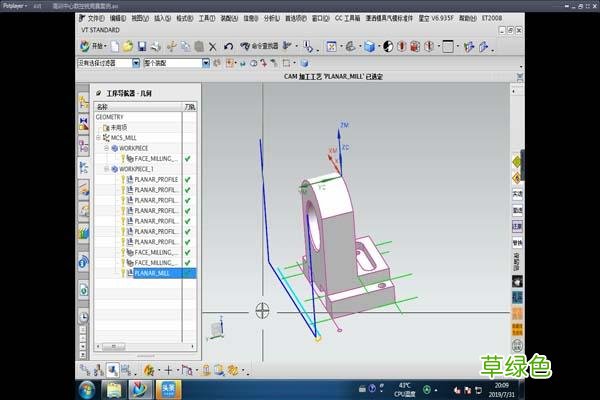Screen dimensions: 600x400
Task: Select the 未用项 unused items node
Action: click(118, 127)
